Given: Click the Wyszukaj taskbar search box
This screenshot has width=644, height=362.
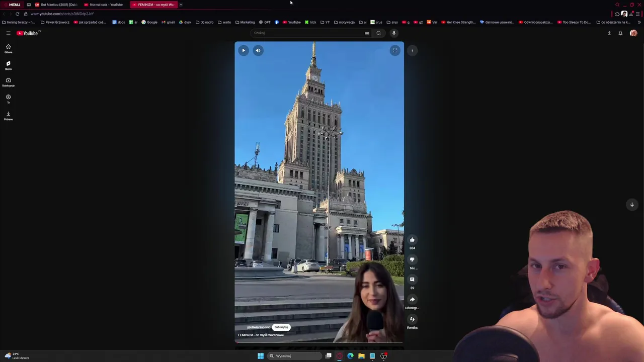Looking at the screenshot, I should point(294,356).
